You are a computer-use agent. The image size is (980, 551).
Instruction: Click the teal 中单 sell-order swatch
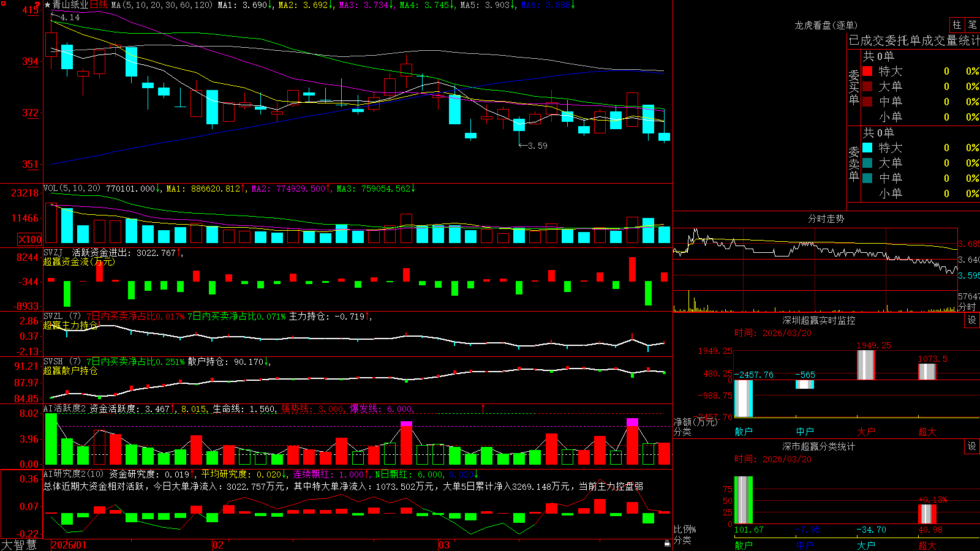(867, 178)
